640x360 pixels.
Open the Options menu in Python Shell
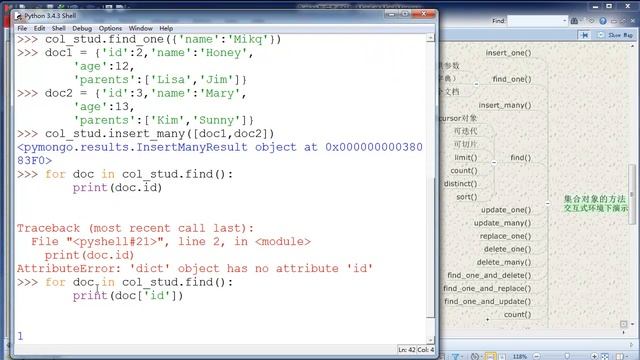110,28
